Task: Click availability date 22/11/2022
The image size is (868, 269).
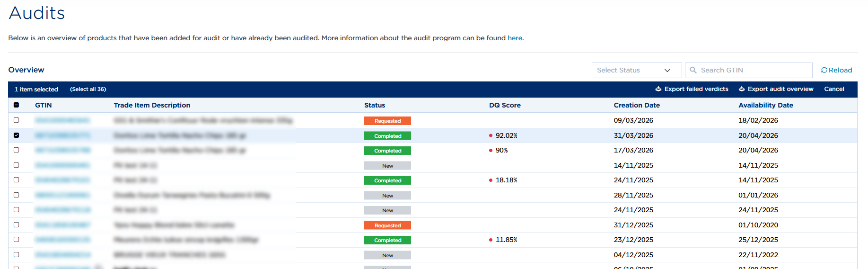Action: click(x=758, y=255)
